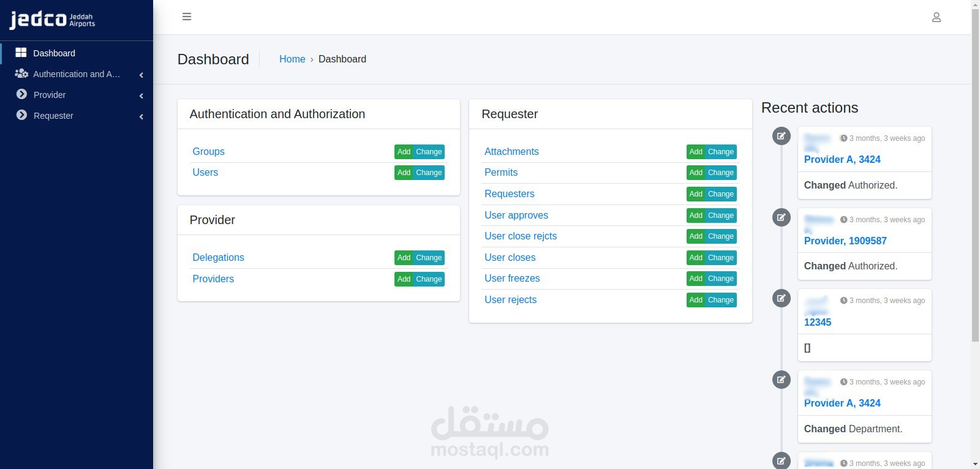Open the User approves link
980x469 pixels.
516,215
